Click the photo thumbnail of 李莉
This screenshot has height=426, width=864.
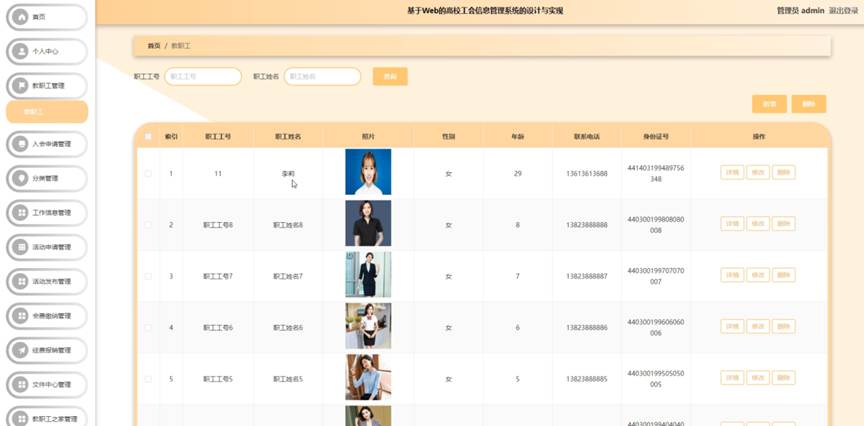pos(368,172)
